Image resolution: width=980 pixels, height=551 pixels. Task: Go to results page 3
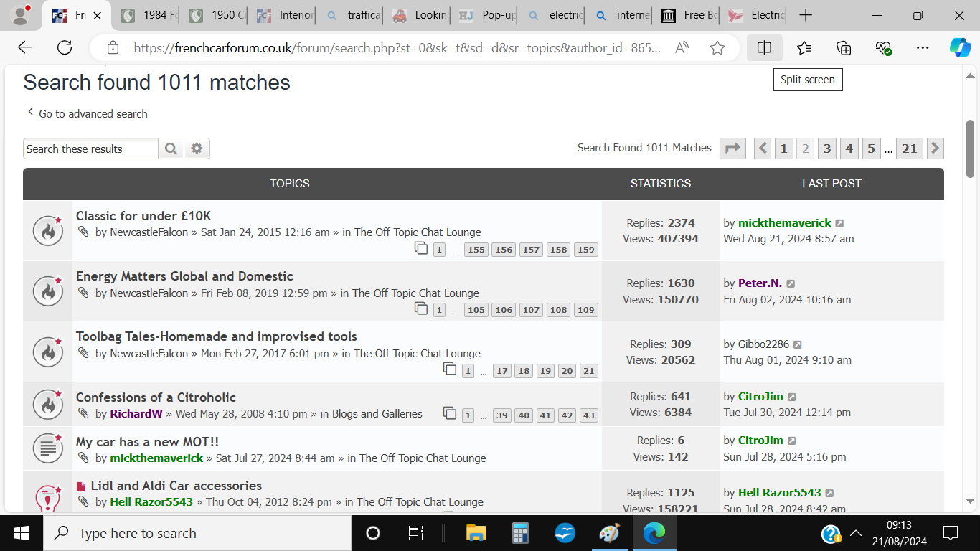coord(827,149)
